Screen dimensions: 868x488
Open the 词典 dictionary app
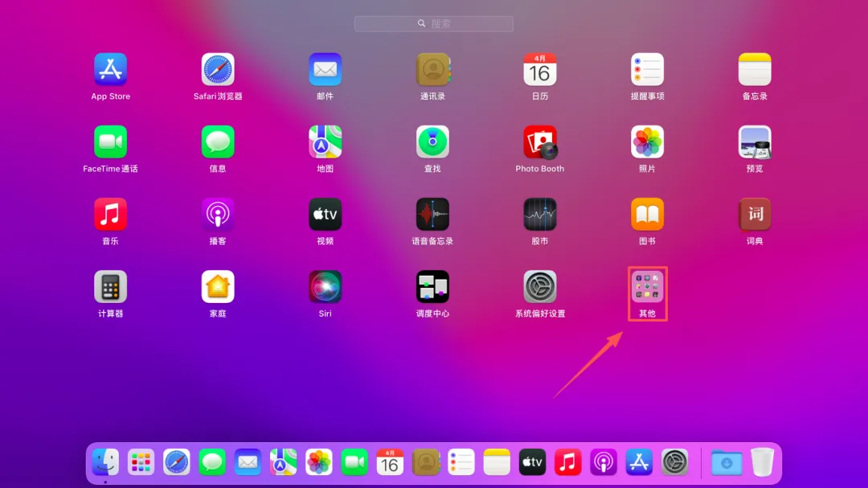(x=755, y=215)
